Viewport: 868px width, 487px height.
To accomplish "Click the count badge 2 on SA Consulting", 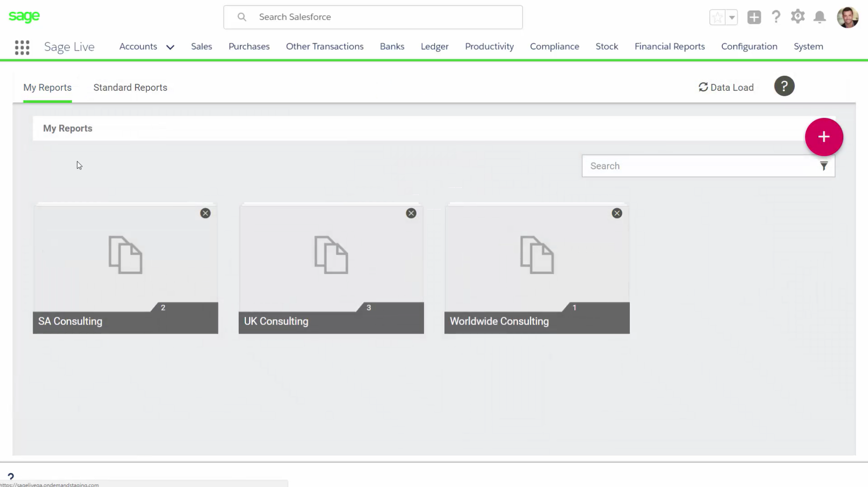I will (x=163, y=308).
